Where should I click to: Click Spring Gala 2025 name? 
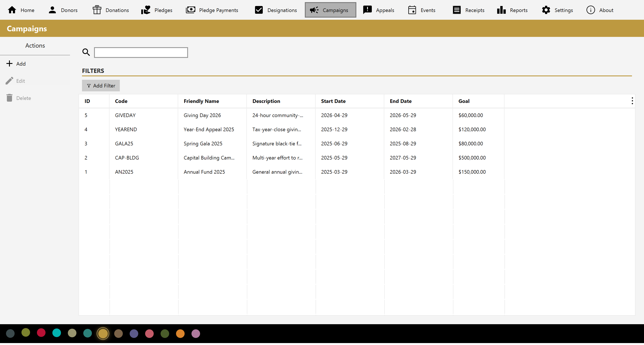[x=203, y=143]
